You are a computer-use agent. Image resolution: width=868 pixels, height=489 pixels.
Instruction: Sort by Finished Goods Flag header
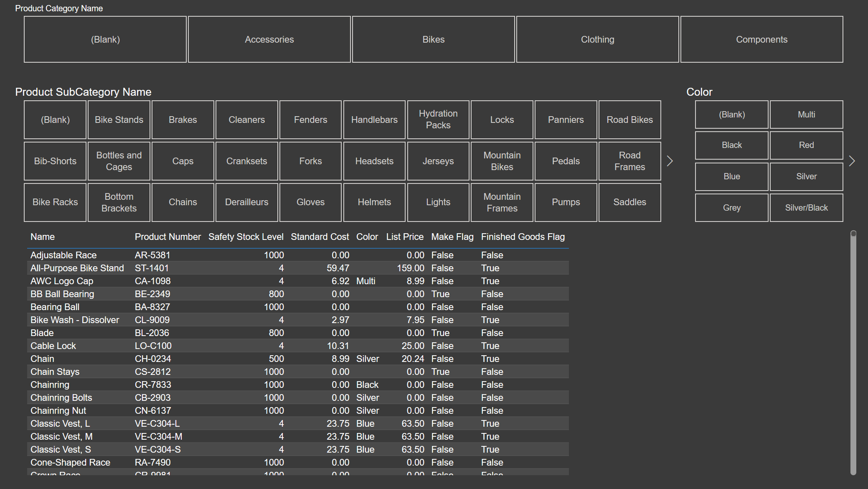click(523, 237)
